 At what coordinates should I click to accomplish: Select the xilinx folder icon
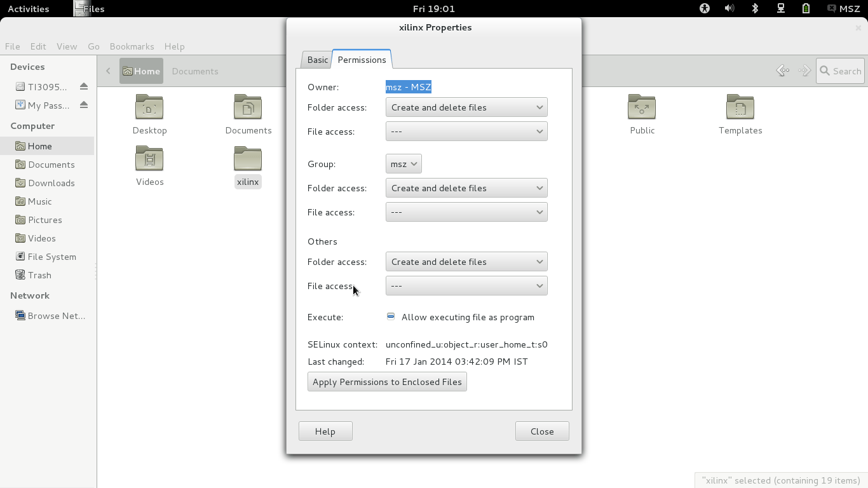tap(248, 159)
